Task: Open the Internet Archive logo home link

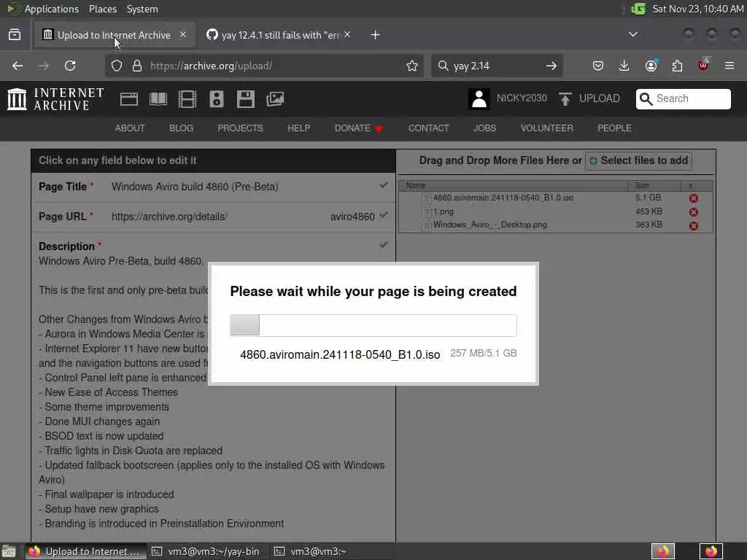Action: (x=55, y=99)
